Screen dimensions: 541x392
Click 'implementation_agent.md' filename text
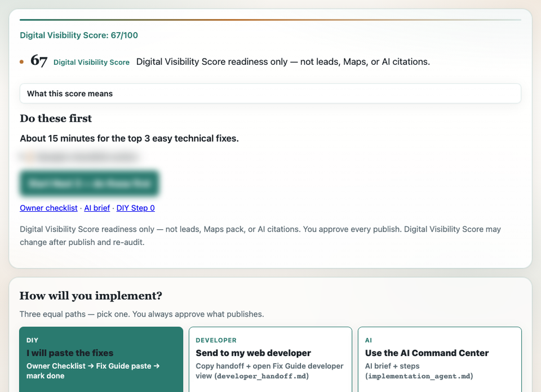point(419,376)
